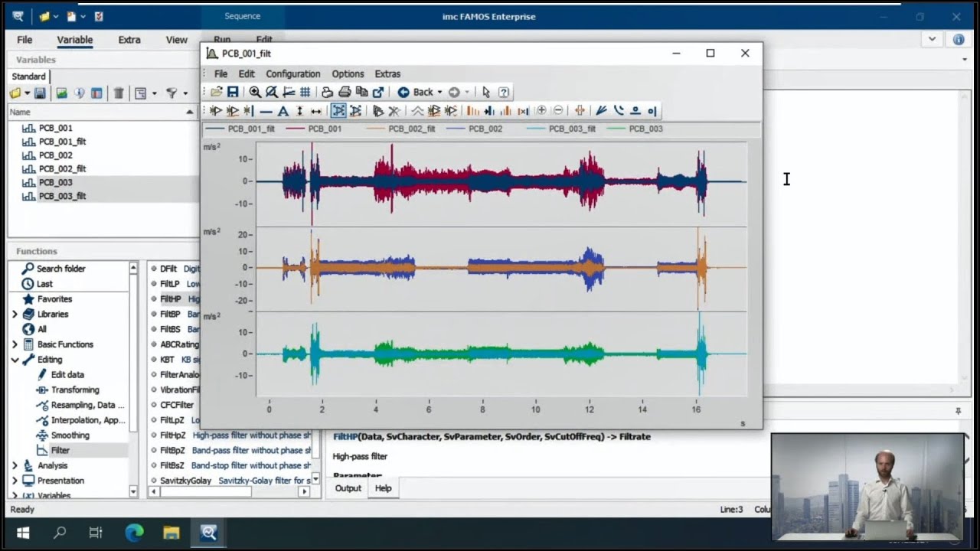Click the horizontal double-arrow marker icon
This screenshot has width=980, height=551.
[x=315, y=111]
